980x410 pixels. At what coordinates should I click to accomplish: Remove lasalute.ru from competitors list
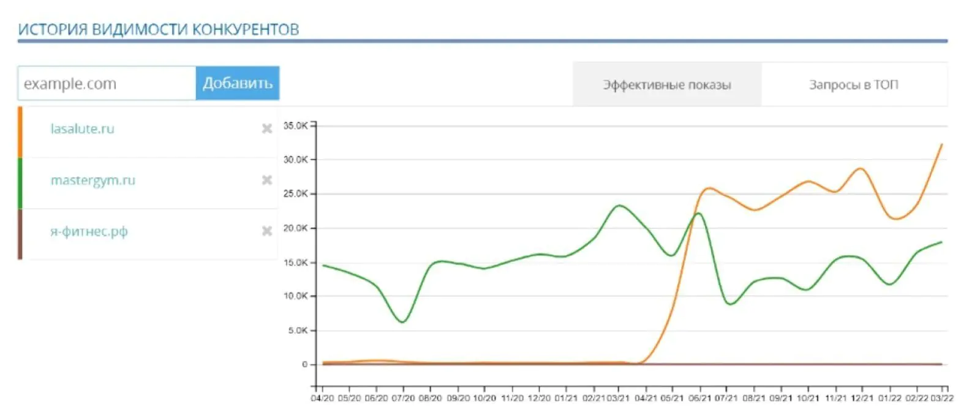[x=267, y=129]
